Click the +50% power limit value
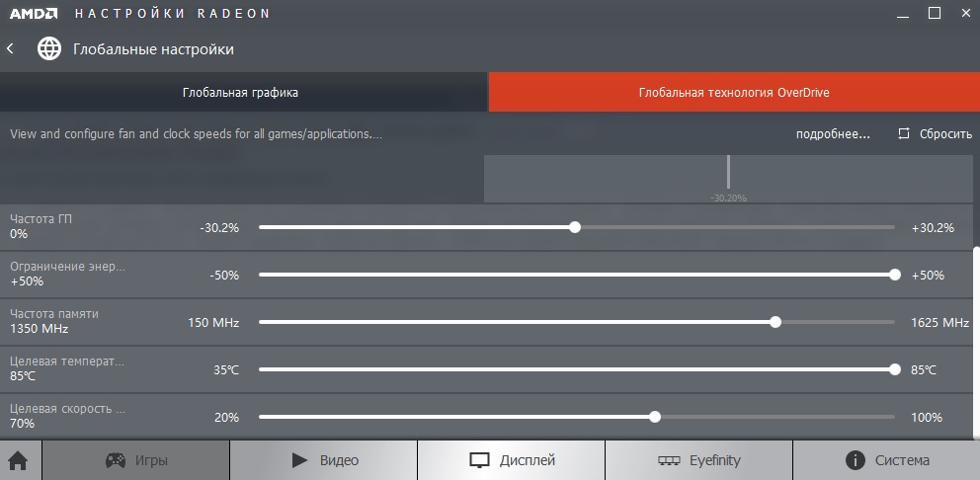 coord(27,281)
